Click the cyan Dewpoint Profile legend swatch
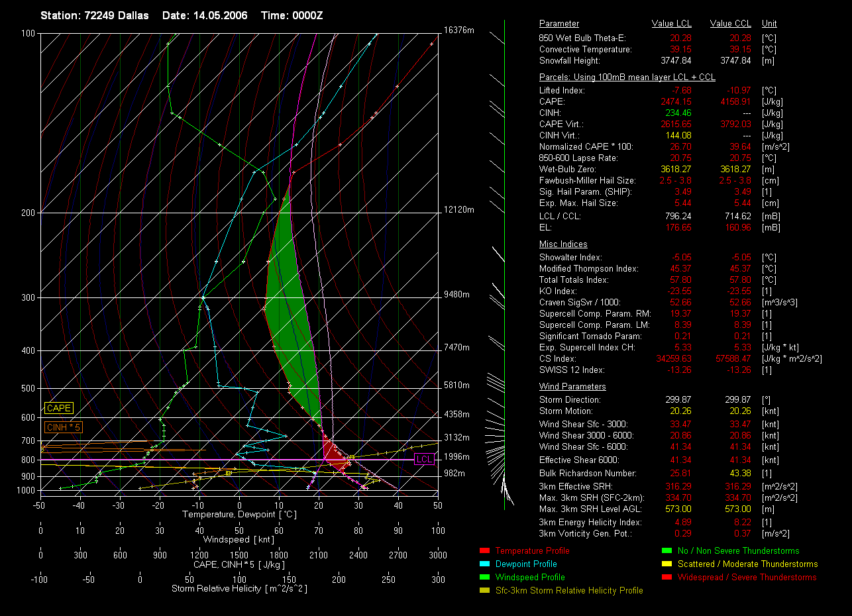852x616 pixels. pyautogui.click(x=483, y=564)
